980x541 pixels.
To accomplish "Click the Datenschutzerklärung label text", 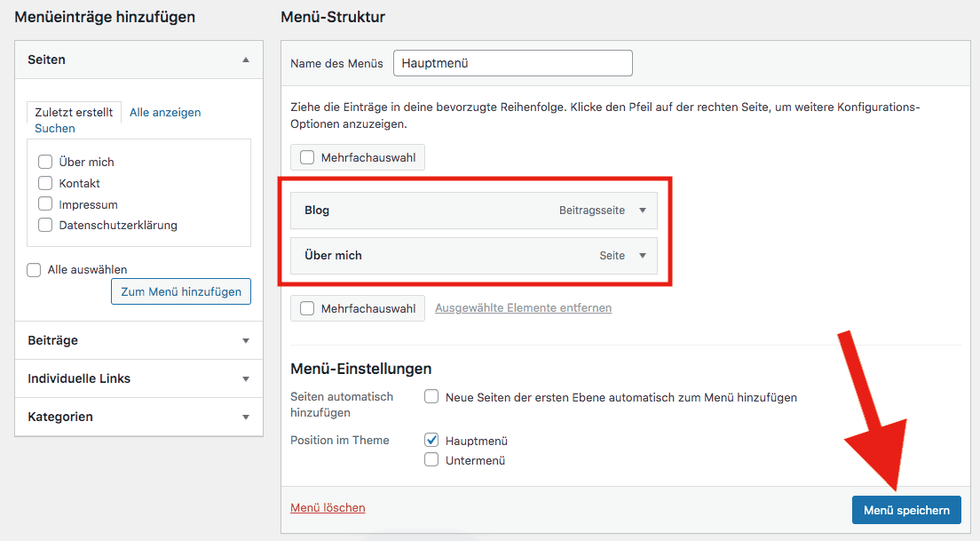I will [x=118, y=225].
